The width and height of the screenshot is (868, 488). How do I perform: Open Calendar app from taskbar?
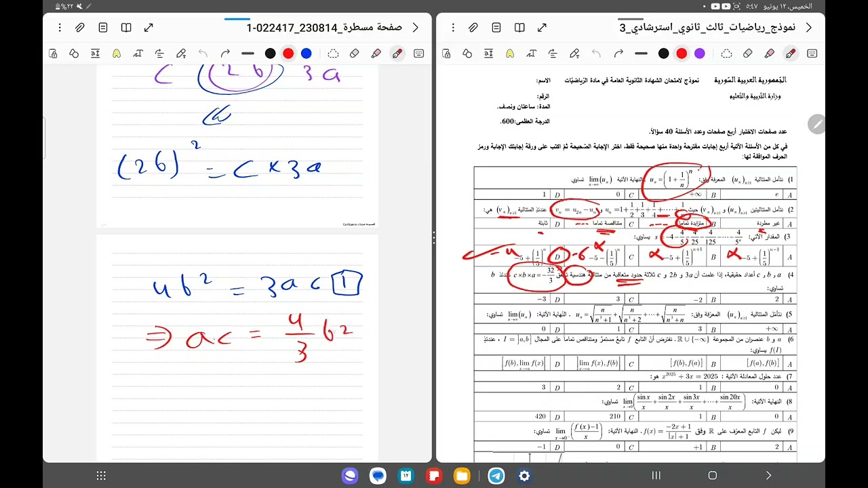click(406, 476)
